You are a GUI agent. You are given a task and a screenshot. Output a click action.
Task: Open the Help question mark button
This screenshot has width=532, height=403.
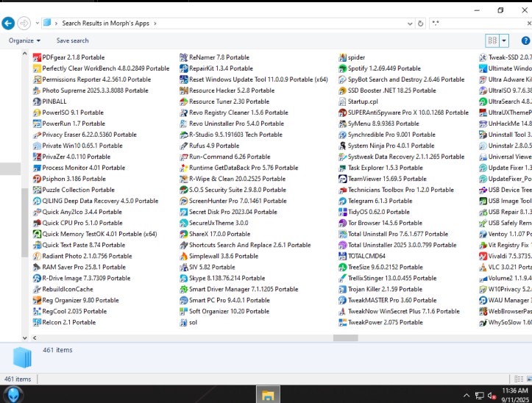pos(525,40)
